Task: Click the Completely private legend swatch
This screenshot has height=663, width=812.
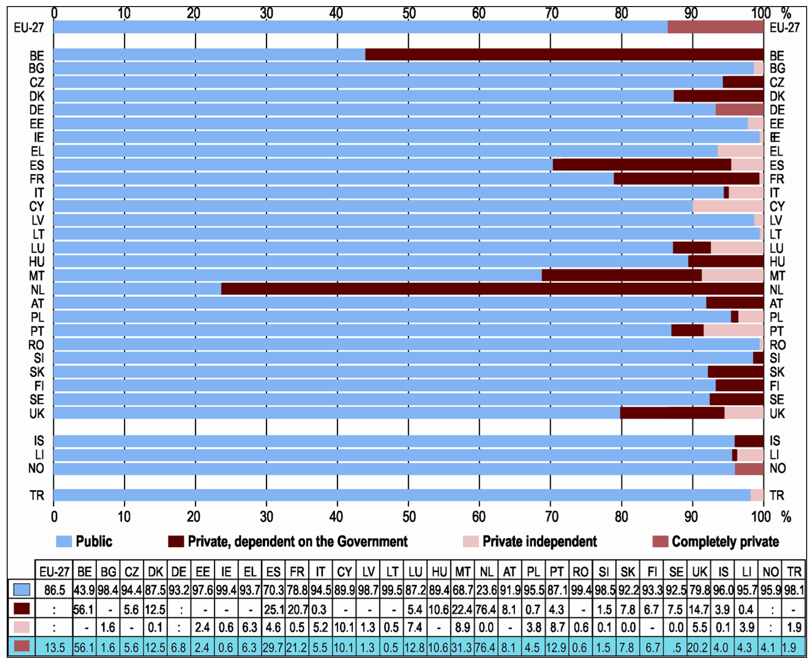Action: (x=661, y=541)
